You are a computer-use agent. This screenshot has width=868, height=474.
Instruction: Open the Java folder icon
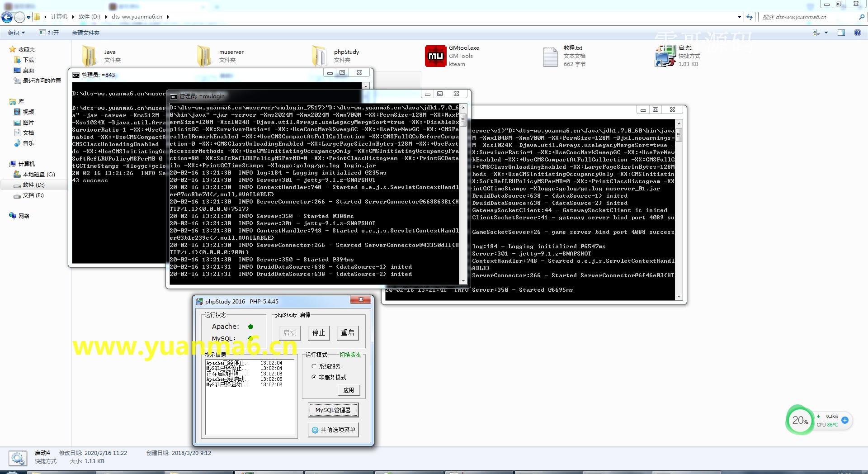pyautogui.click(x=89, y=55)
